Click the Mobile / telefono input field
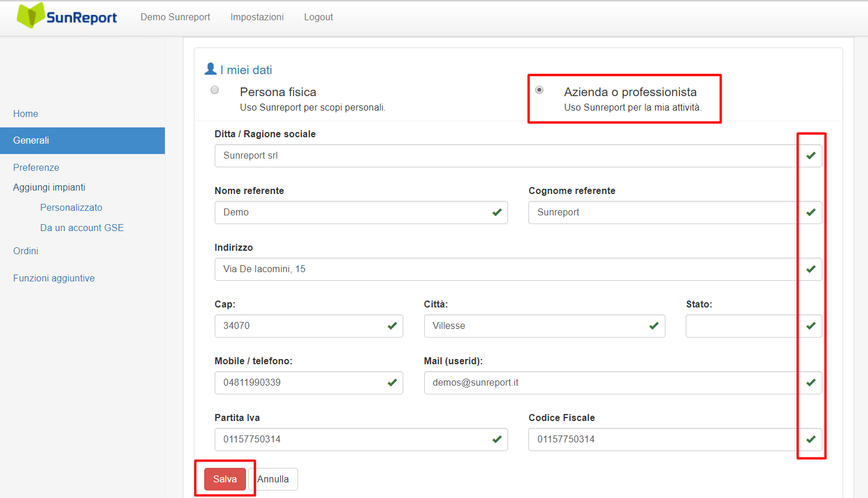Image resolution: width=868 pixels, height=498 pixels. (308, 382)
